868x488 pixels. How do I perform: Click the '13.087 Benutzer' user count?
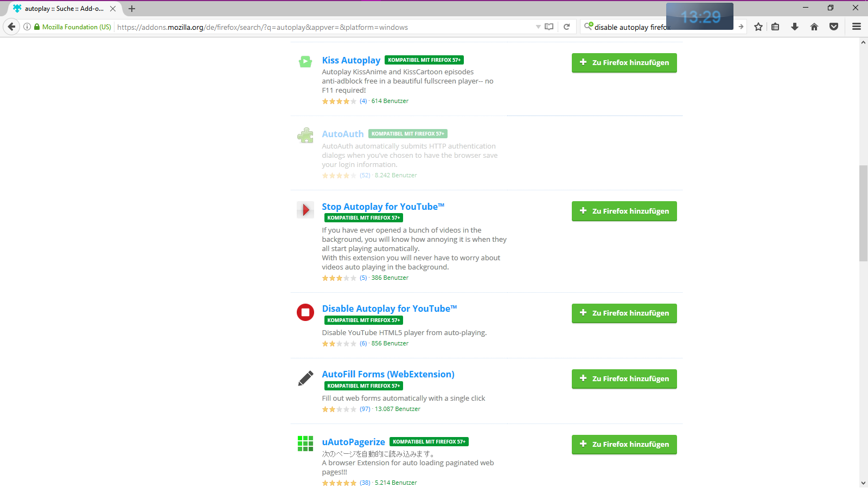(398, 409)
